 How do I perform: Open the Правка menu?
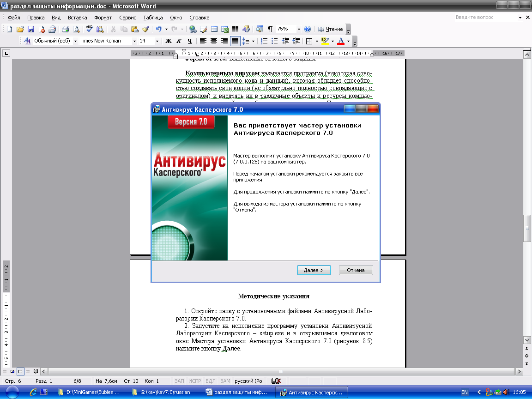(36, 18)
